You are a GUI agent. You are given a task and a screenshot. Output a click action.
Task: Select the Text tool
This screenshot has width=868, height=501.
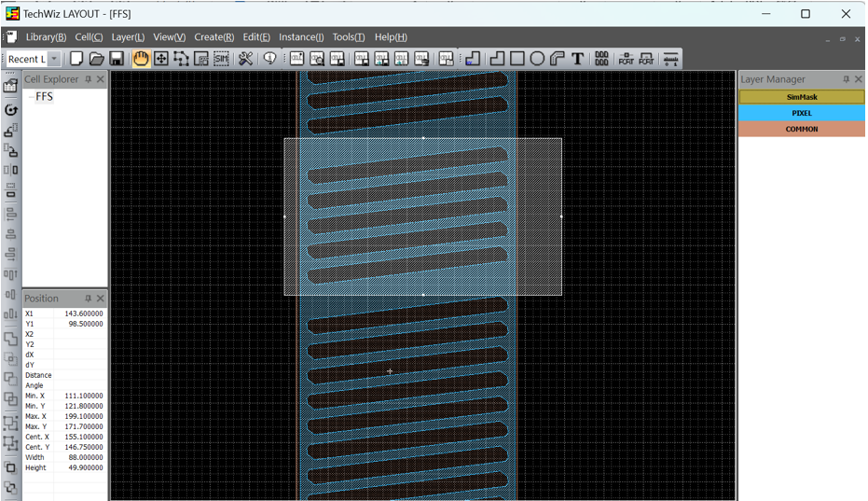(x=578, y=59)
